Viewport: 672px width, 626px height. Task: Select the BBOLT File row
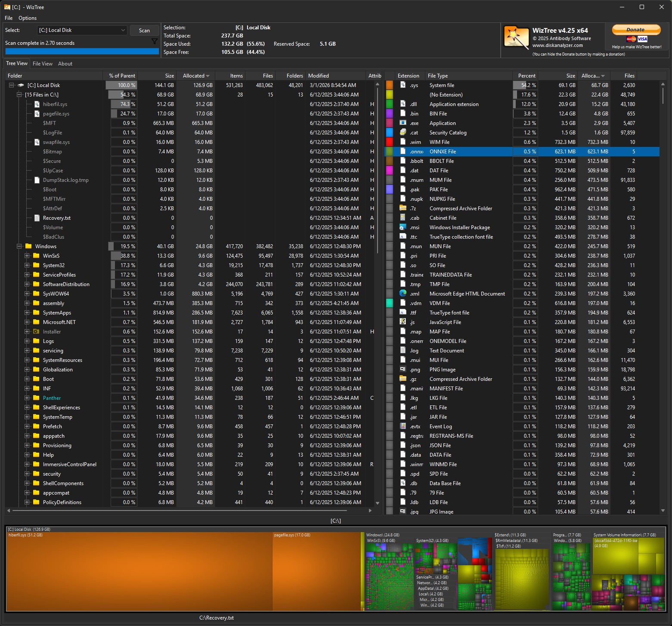(x=522, y=161)
